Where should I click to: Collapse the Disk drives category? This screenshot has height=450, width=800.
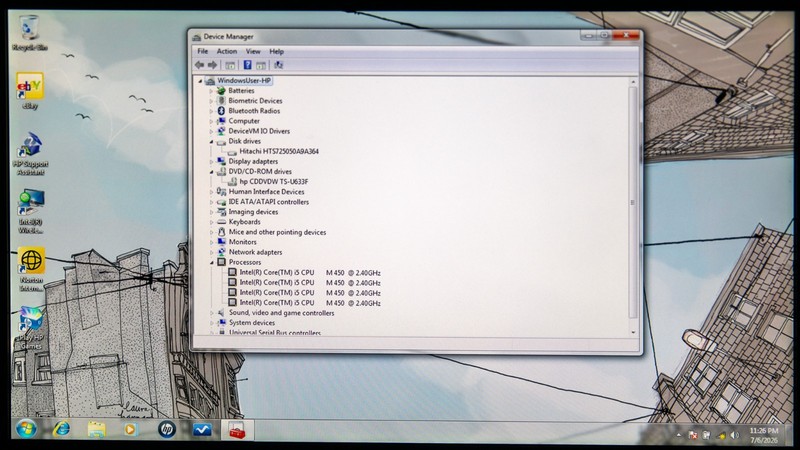coord(211,142)
